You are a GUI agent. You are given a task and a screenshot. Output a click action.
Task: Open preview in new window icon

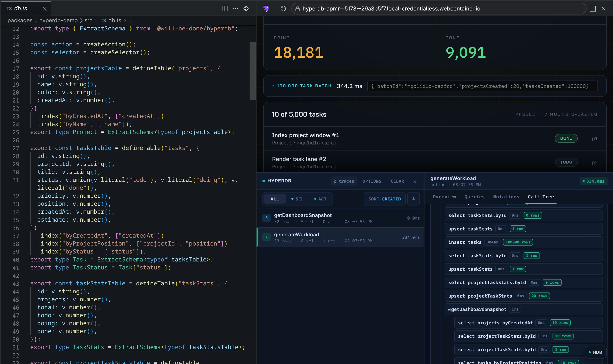pyautogui.click(x=593, y=9)
